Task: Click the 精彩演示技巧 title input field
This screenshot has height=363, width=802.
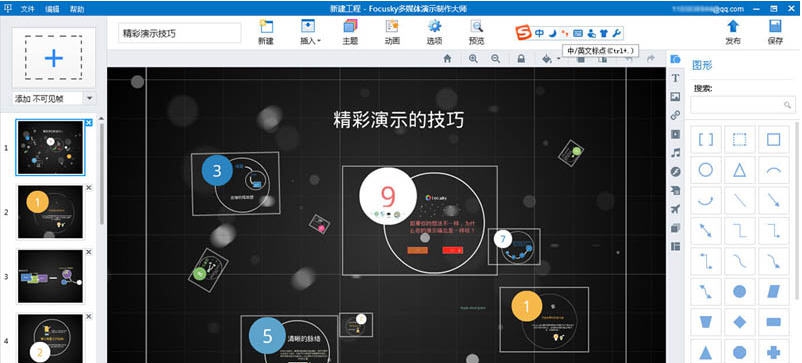Action: tap(180, 33)
